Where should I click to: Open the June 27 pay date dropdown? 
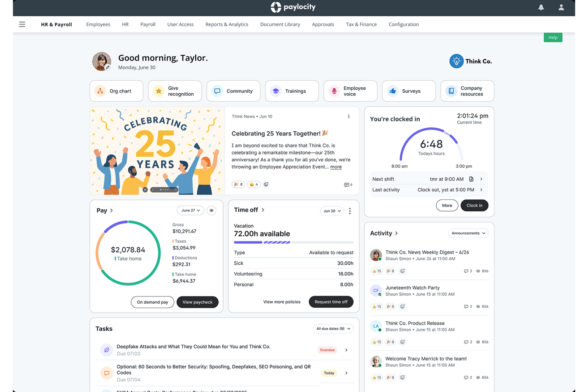tap(190, 210)
